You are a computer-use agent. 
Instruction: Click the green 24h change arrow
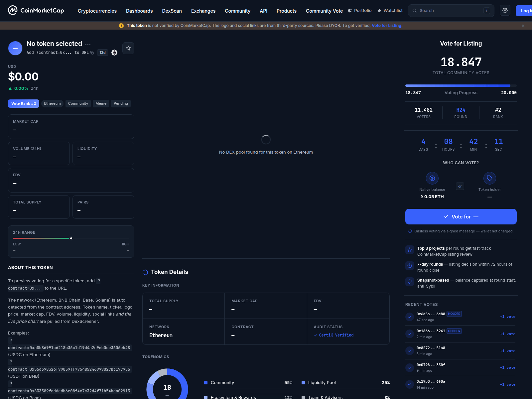tap(10, 88)
